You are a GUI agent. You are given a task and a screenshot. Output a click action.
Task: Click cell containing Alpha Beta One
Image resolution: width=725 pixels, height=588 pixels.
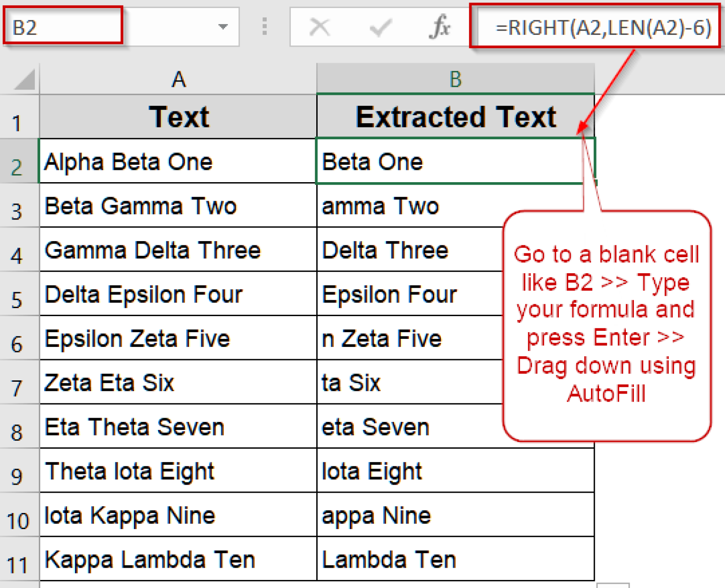(x=177, y=162)
